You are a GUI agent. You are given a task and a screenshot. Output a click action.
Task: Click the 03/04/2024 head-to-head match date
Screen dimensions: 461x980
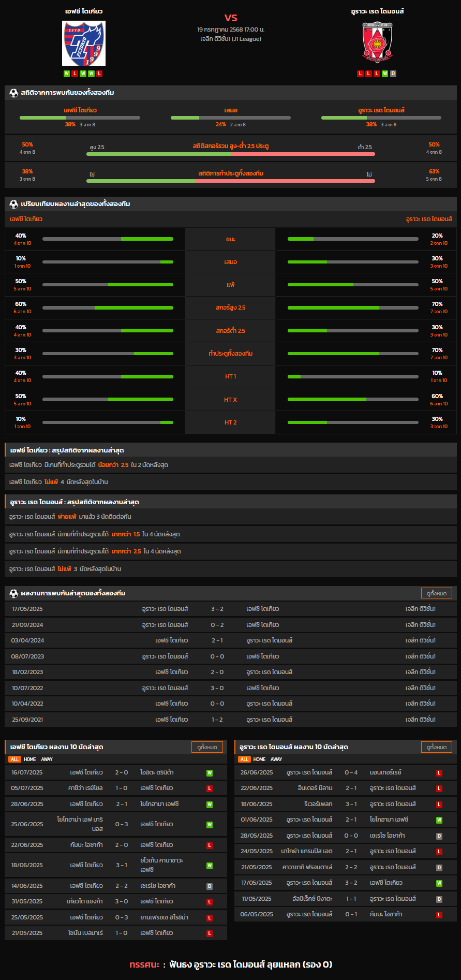[x=27, y=641]
